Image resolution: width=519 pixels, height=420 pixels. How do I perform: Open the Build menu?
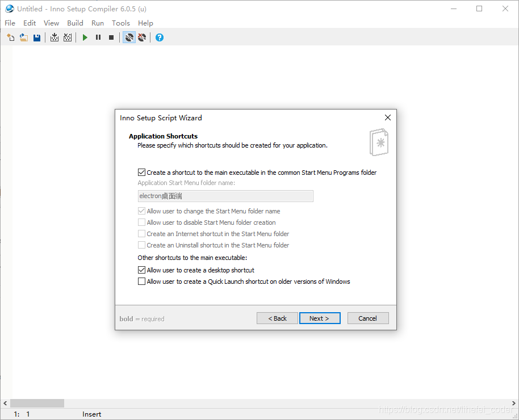pyautogui.click(x=75, y=23)
